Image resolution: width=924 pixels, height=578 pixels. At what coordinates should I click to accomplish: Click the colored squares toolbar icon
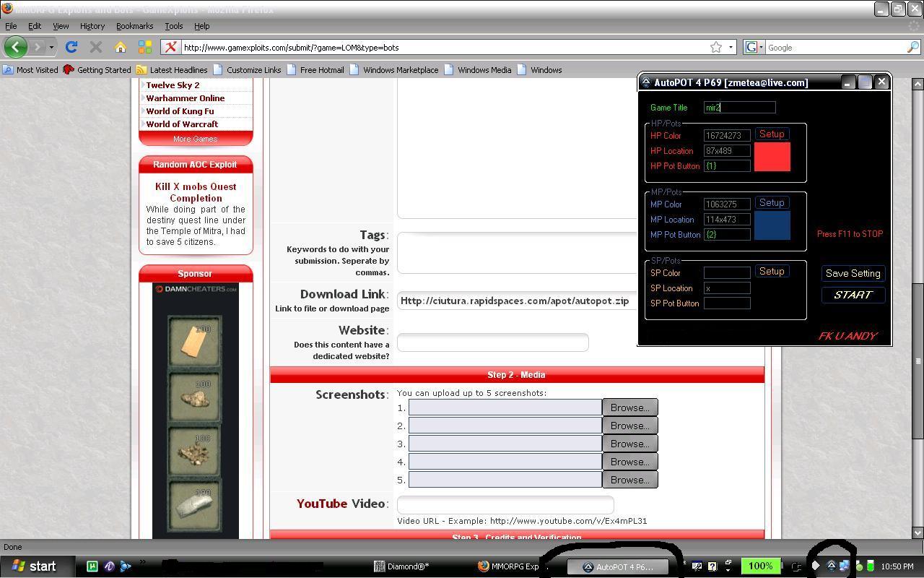145,47
